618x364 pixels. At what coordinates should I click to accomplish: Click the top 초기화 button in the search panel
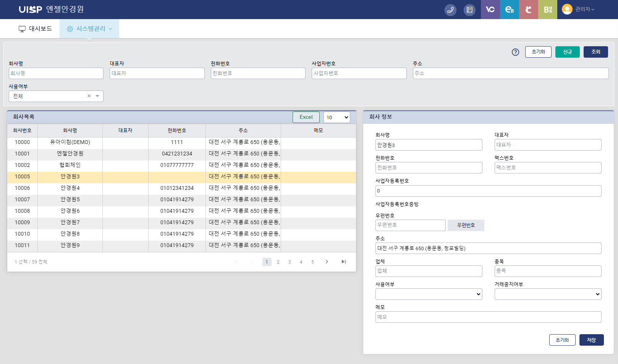pyautogui.click(x=538, y=52)
